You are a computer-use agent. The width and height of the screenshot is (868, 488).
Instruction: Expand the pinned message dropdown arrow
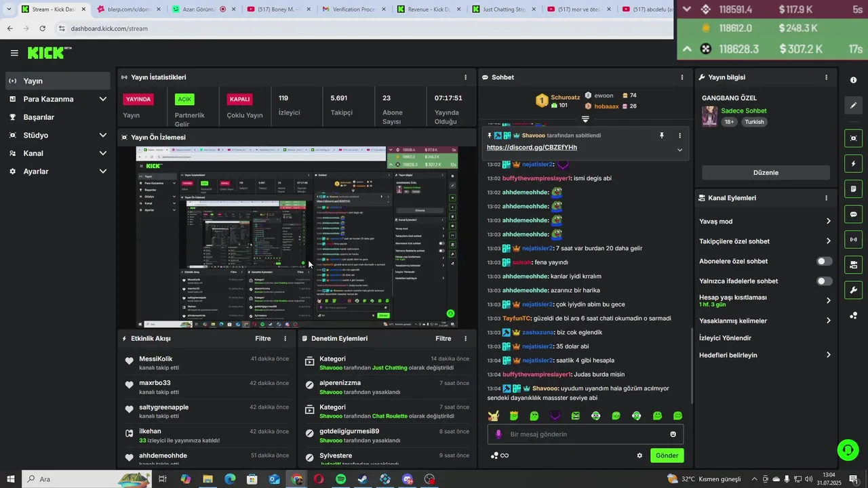[x=679, y=150]
